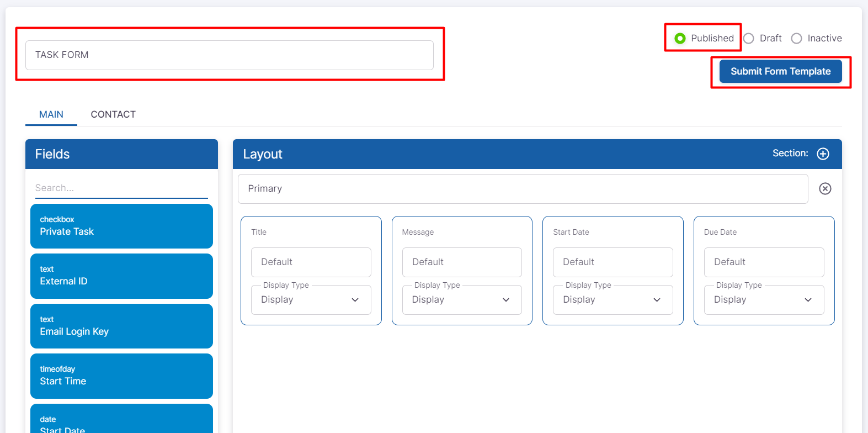
Task: Click the add Section plus icon
Action: [823, 154]
